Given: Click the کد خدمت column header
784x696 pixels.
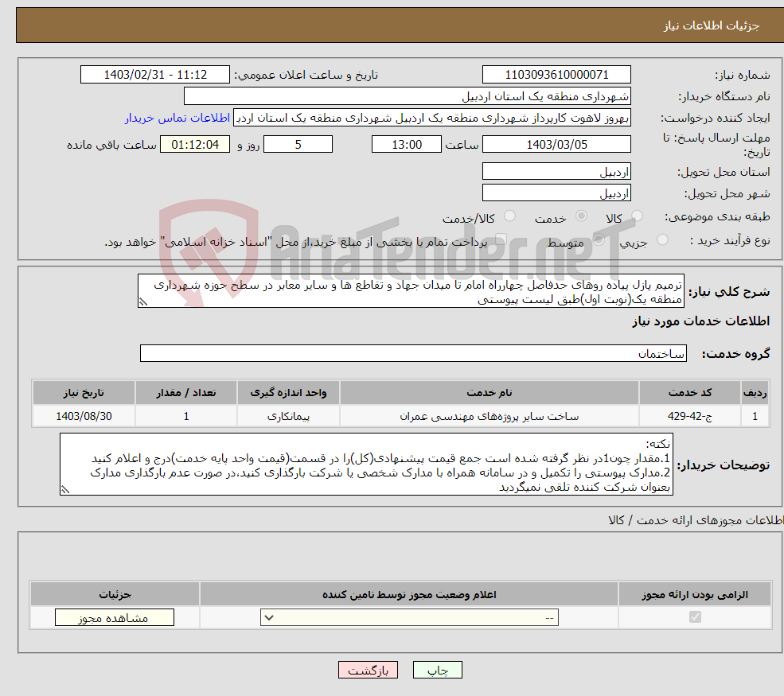Looking at the screenshot, I should click(689, 393).
